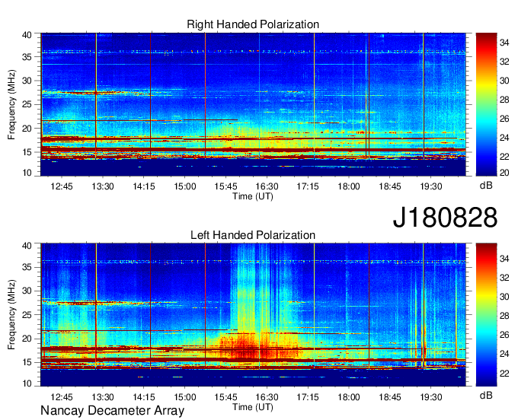Click the 18:00 tick under Right Handed plot
Screen dimensions: 518x420
click(x=349, y=186)
